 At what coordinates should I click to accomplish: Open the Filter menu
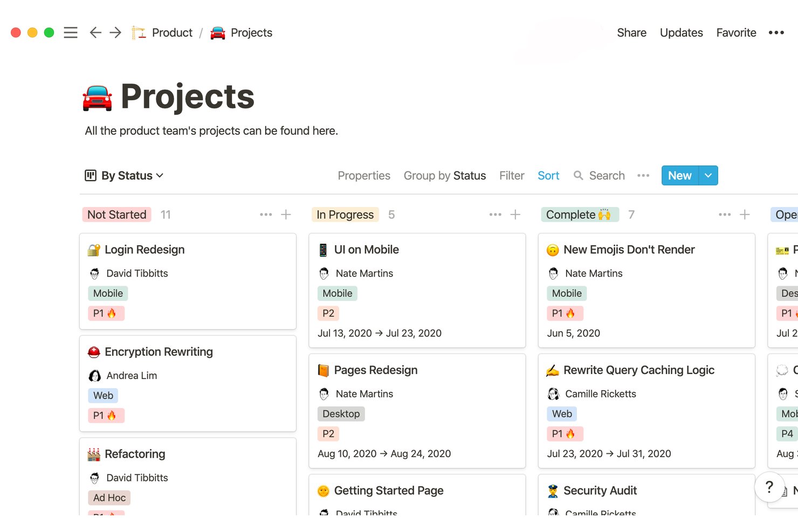click(x=512, y=176)
